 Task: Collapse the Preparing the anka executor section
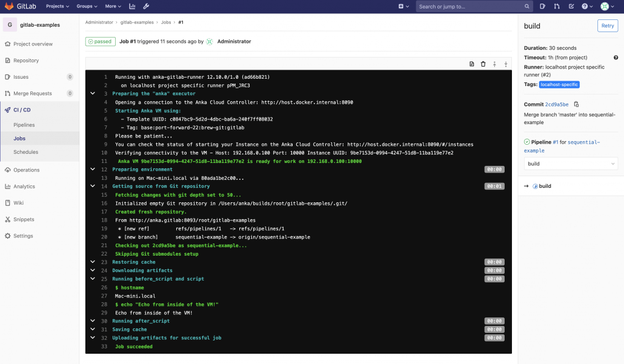click(93, 93)
